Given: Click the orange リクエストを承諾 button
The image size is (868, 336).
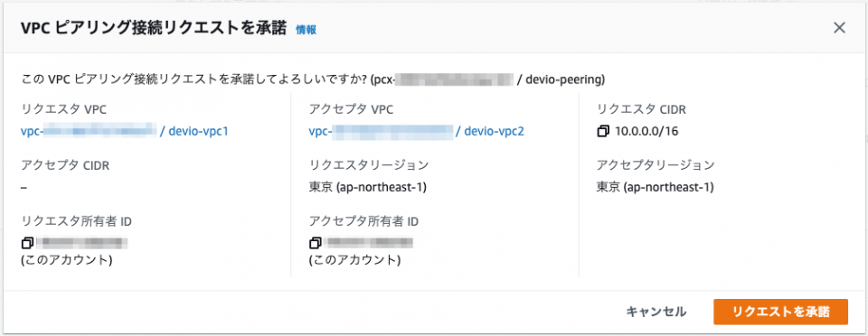Looking at the screenshot, I should click(780, 312).
